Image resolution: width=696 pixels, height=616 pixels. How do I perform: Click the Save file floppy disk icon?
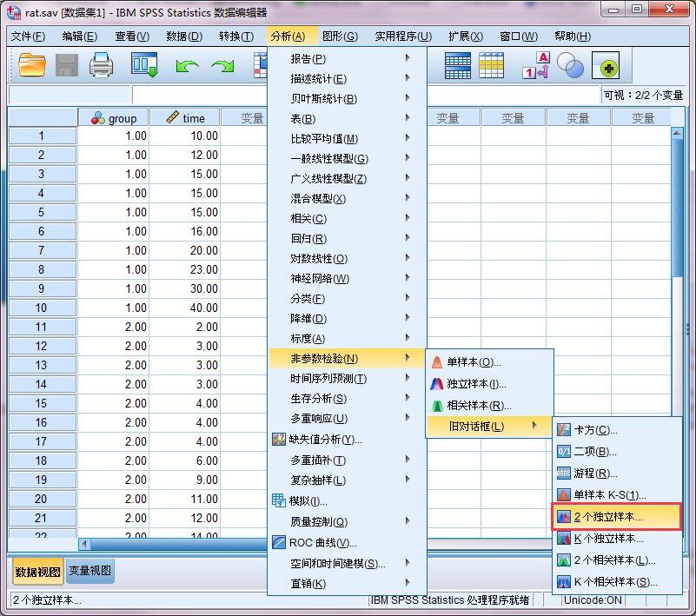point(67,65)
